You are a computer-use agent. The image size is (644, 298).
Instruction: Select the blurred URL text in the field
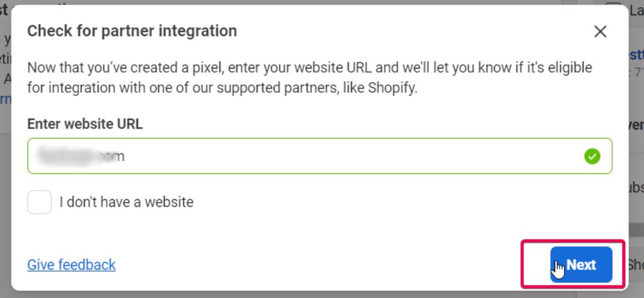pyautogui.click(x=80, y=156)
